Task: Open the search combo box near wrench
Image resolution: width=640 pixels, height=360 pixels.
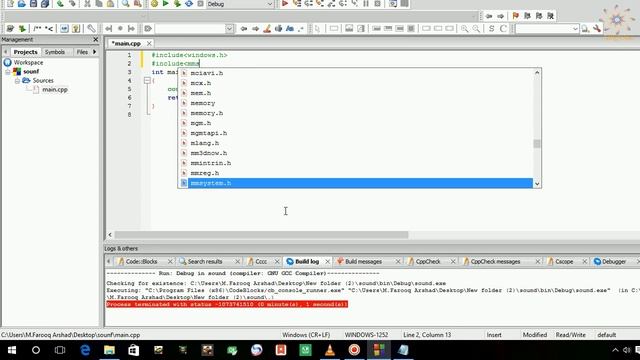Action: tap(547, 29)
